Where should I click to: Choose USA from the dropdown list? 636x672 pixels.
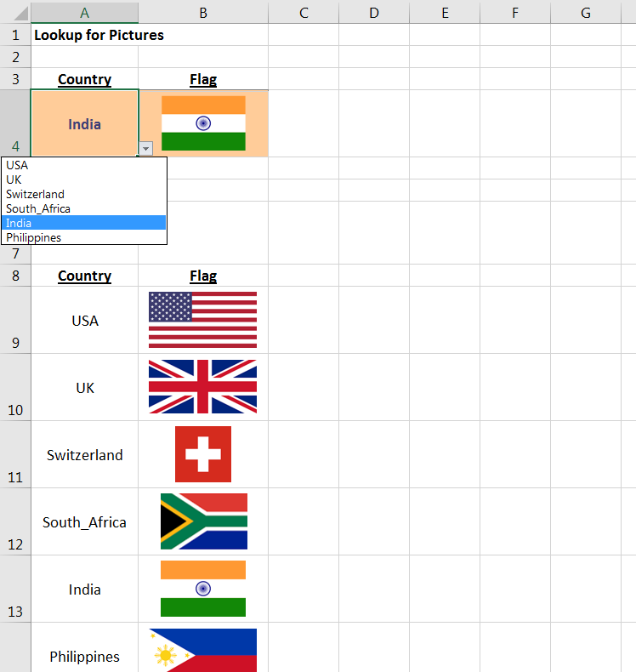[83, 165]
